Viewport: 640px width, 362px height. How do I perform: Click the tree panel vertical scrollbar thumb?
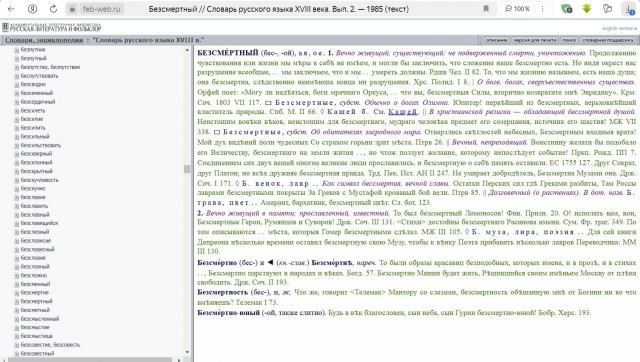click(187, 169)
